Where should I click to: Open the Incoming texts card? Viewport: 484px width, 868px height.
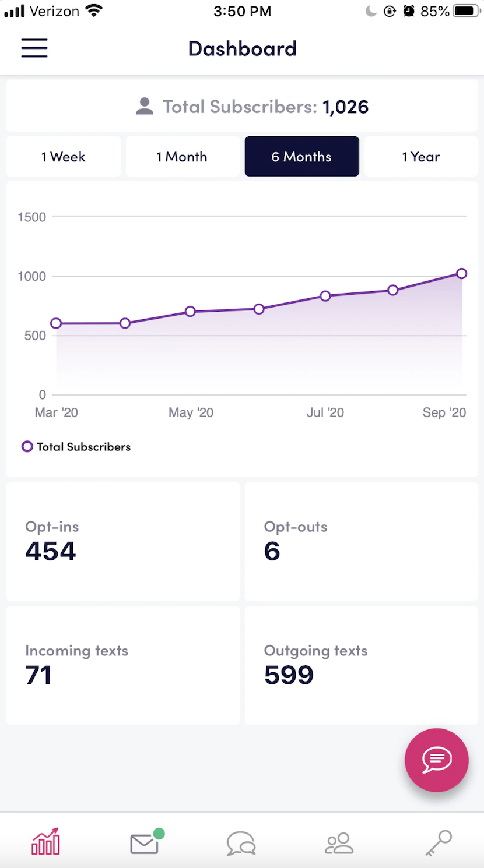(x=123, y=665)
